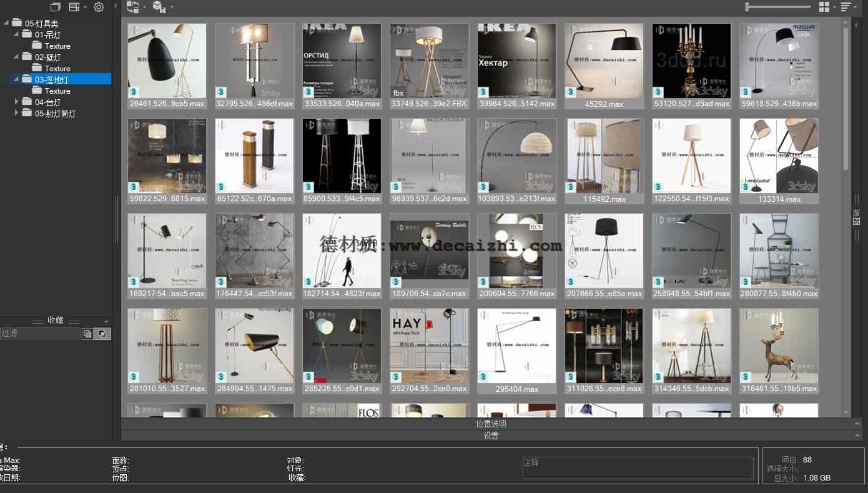This screenshot has width=868, height=493.
Task: Expand the 04-台灯 folder
Action: [17, 102]
